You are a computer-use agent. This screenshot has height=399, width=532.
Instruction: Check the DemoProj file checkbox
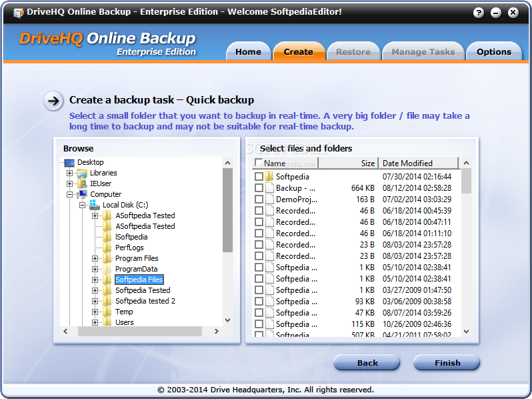pos(259,199)
